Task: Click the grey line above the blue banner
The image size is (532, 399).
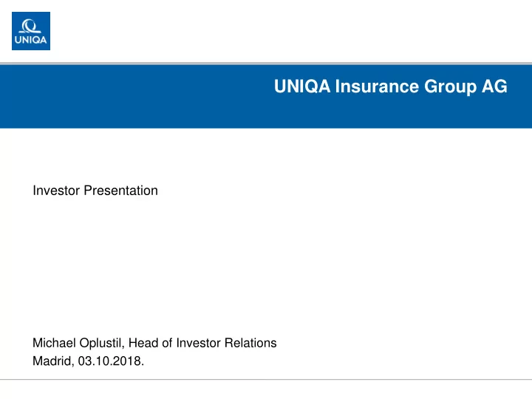Action: click(266, 64)
